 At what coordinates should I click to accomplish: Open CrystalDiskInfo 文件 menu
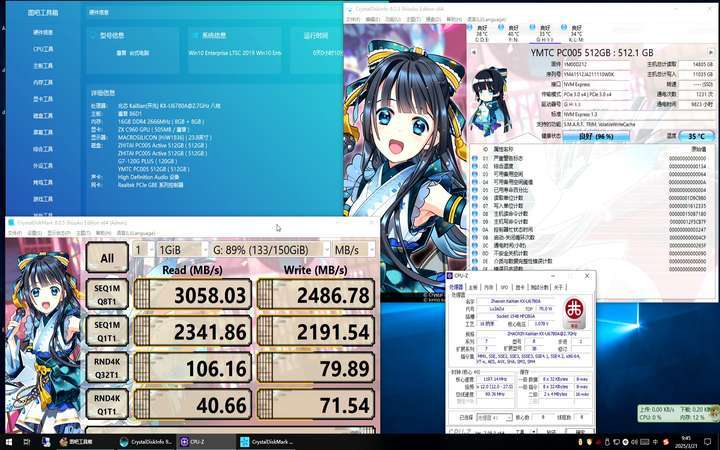(353, 19)
